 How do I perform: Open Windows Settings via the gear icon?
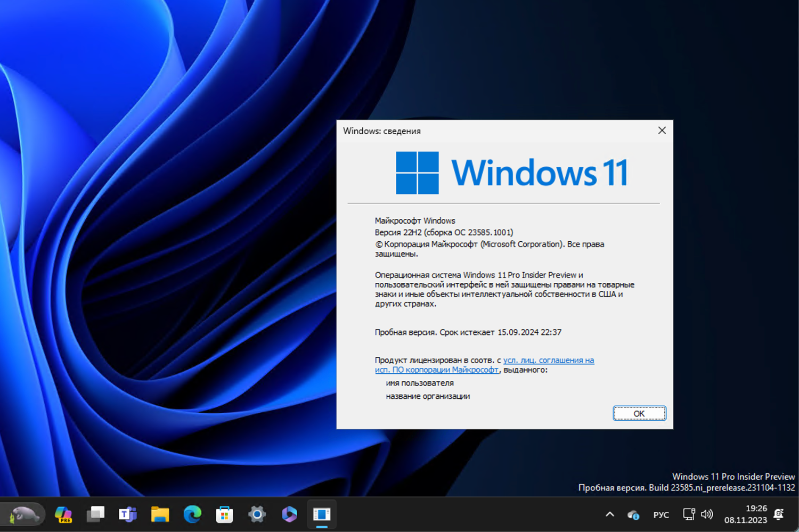pyautogui.click(x=257, y=514)
